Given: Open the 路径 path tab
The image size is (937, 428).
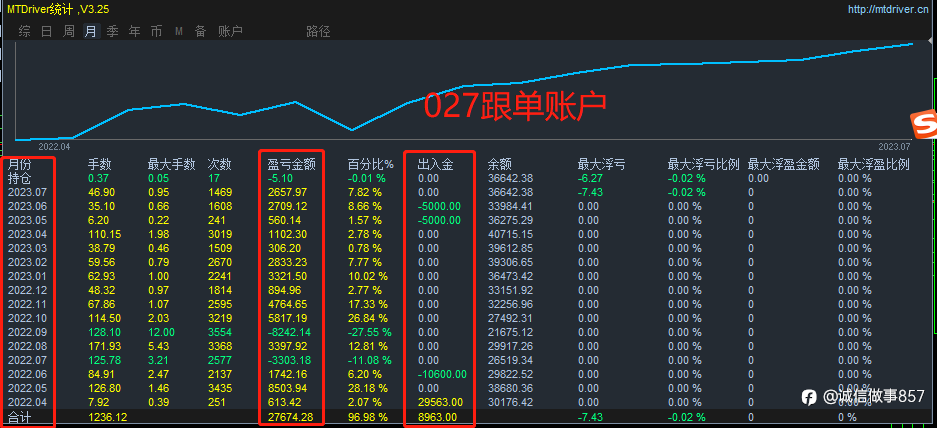Looking at the screenshot, I should (318, 31).
